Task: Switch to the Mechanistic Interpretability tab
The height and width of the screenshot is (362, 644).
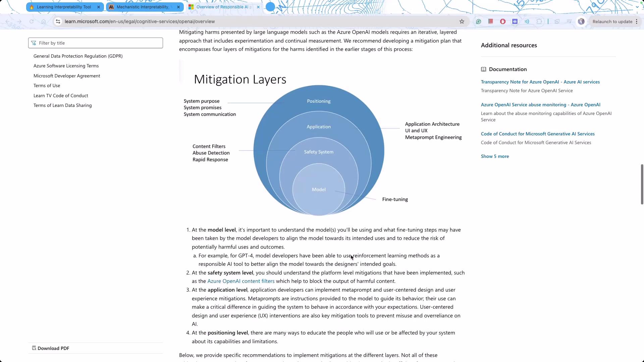Action: [143, 7]
